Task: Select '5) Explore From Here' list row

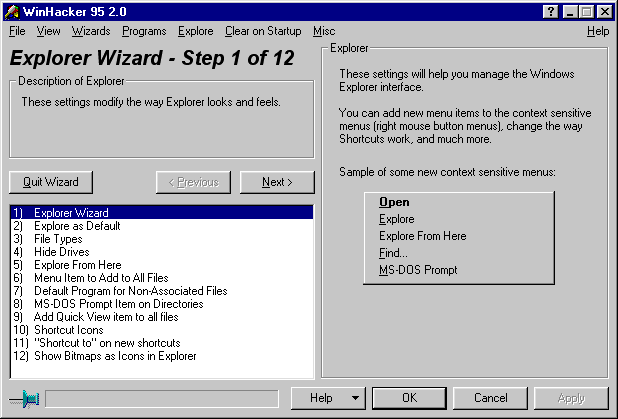Action: (162, 265)
